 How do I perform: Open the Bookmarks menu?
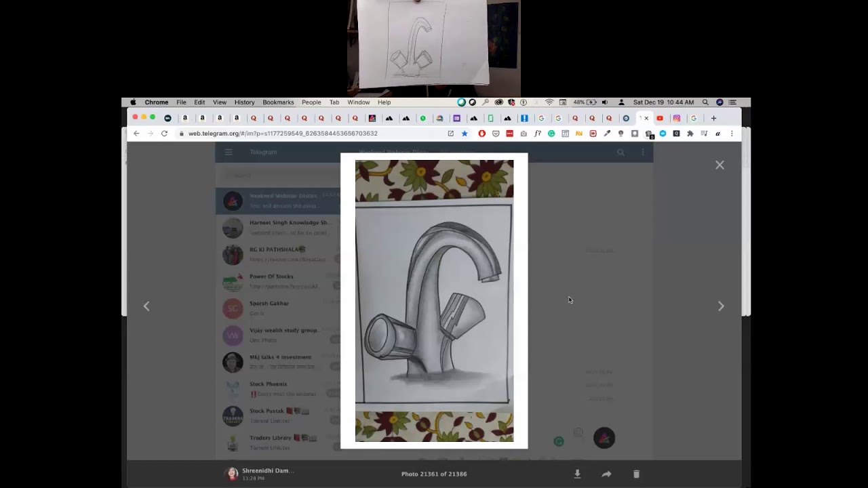(x=278, y=102)
